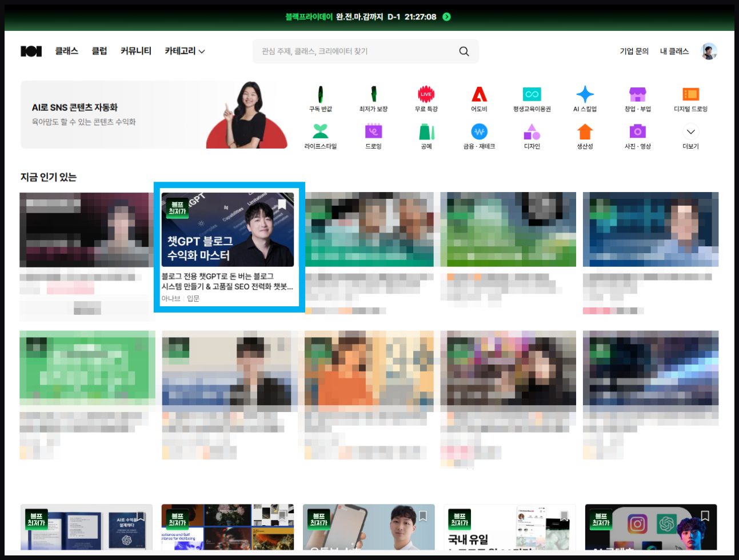
Task: Open the bottom thumbnail with man holding phone
Action: [369, 527]
